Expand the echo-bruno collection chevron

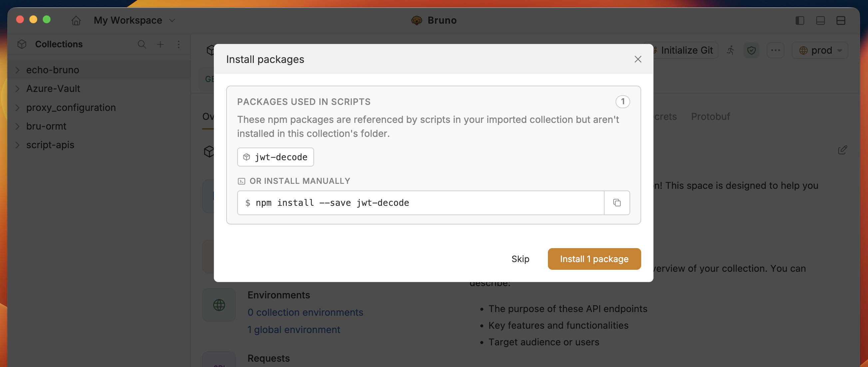click(x=18, y=70)
